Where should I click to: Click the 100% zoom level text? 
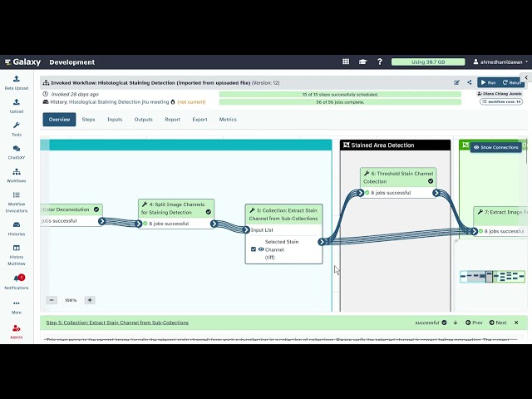pos(71,300)
